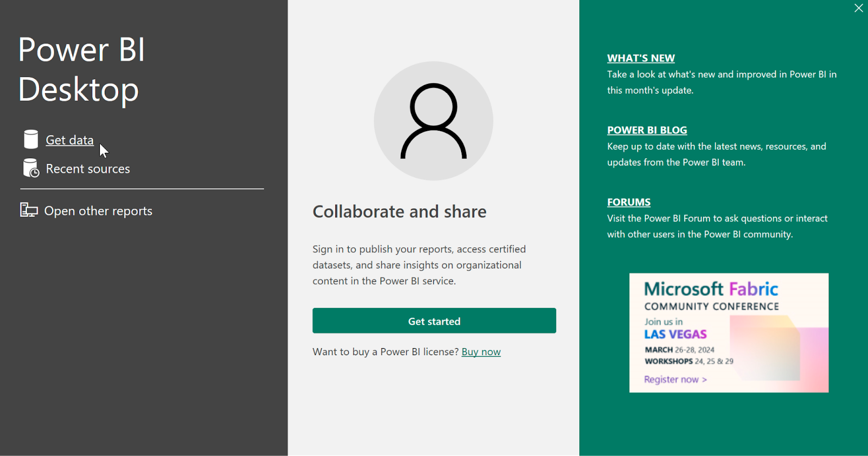Click the Recent sources clock-database icon
The width and height of the screenshot is (868, 456).
tap(31, 169)
